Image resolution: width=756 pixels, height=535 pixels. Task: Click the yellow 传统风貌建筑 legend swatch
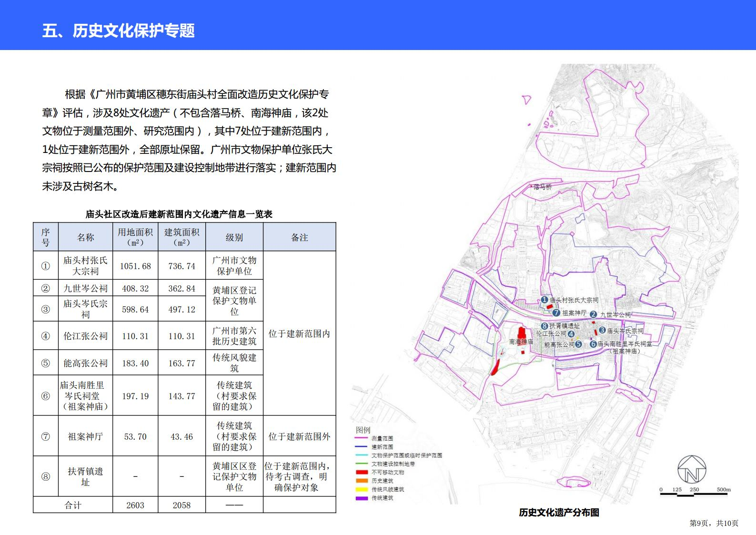pyautogui.click(x=362, y=489)
